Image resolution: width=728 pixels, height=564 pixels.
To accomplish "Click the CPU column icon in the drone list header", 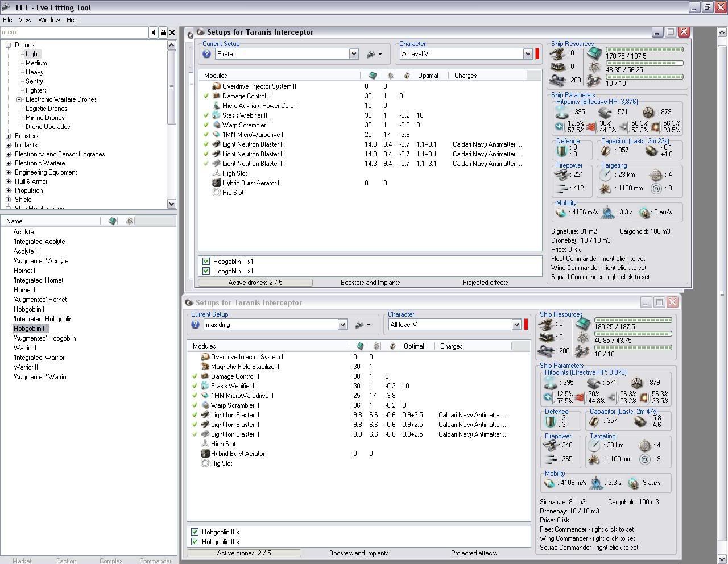I will pos(112,221).
